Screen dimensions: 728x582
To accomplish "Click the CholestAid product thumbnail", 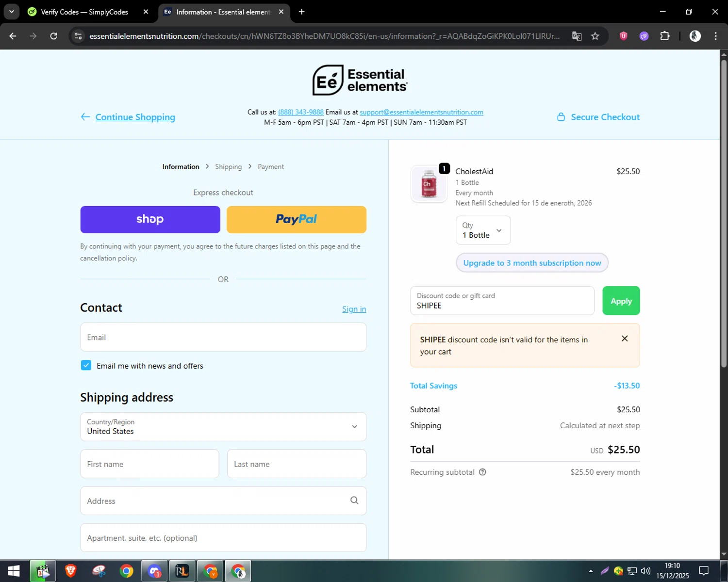I will [429, 184].
